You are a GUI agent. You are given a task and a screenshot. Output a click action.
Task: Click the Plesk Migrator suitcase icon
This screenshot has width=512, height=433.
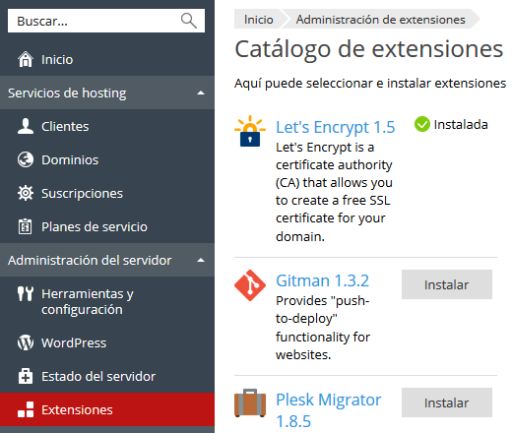point(250,403)
